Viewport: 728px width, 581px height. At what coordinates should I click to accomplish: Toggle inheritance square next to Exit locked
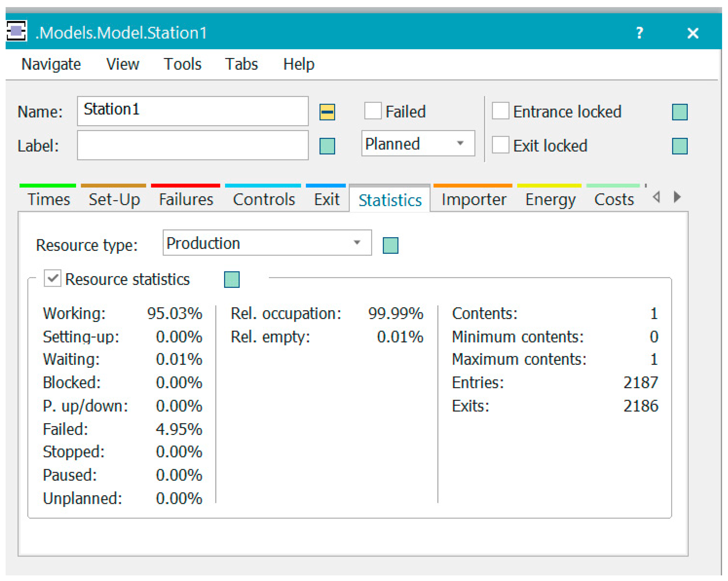tap(679, 146)
